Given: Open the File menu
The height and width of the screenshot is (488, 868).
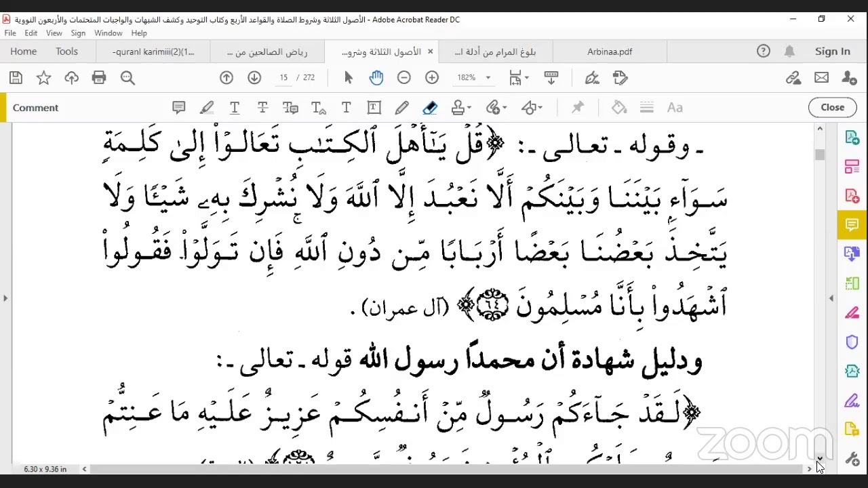Looking at the screenshot, I should (10, 33).
